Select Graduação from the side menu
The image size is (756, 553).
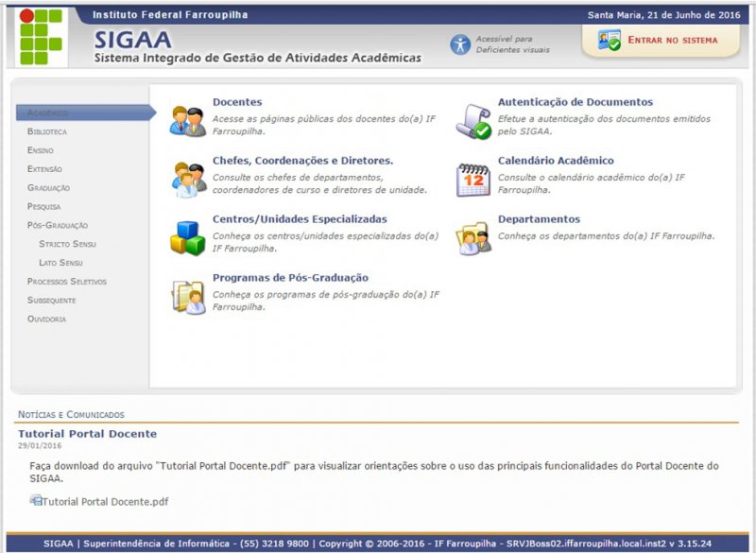pos(48,188)
